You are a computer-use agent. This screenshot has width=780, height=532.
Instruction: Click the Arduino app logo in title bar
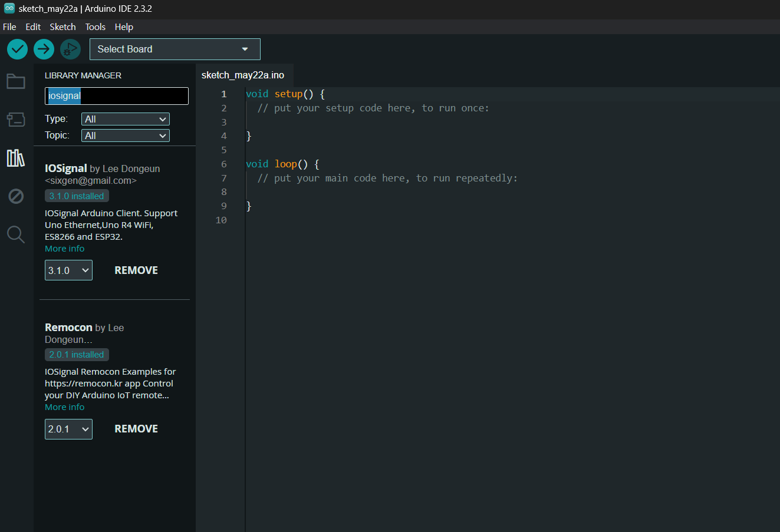(x=9, y=9)
